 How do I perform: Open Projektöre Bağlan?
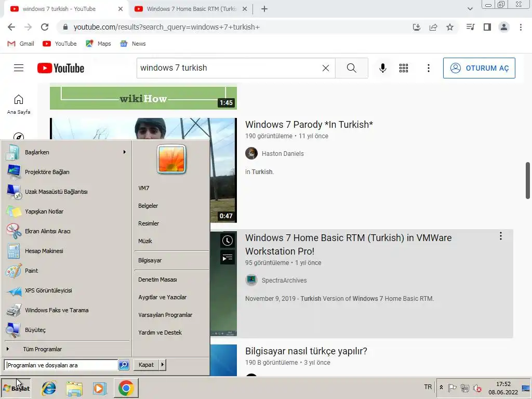(x=67, y=172)
